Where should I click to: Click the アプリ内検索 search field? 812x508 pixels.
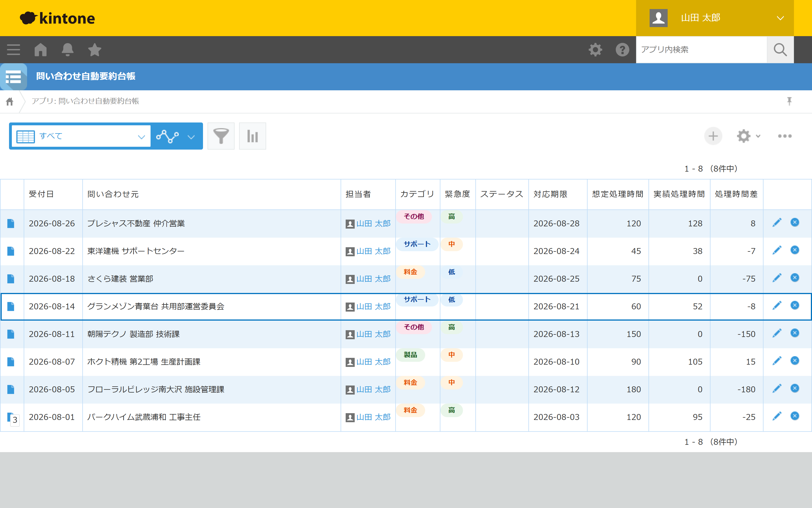tap(701, 50)
